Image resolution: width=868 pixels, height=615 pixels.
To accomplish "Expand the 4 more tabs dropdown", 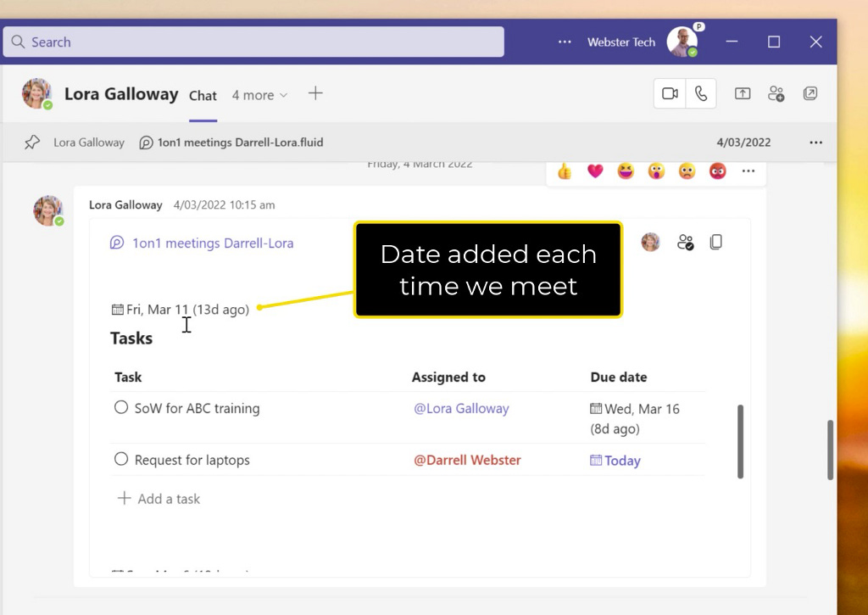I will [259, 95].
